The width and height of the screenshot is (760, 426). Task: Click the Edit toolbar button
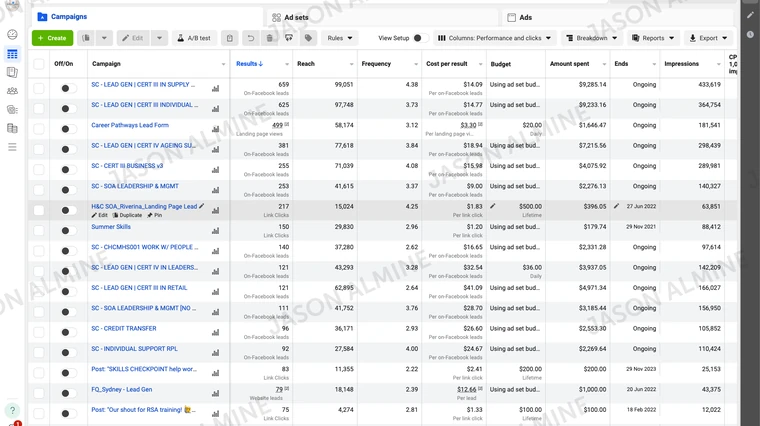[133, 38]
